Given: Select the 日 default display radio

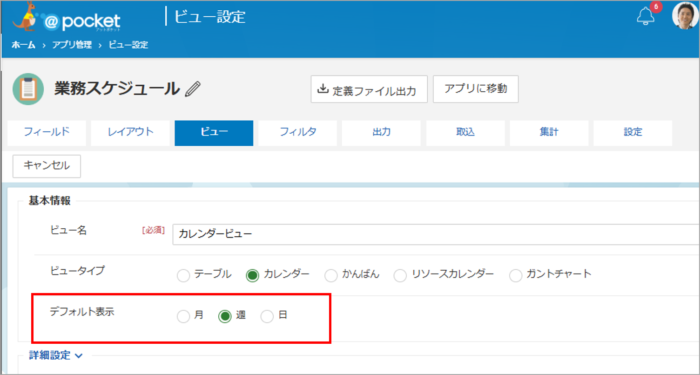Looking at the screenshot, I should (267, 317).
